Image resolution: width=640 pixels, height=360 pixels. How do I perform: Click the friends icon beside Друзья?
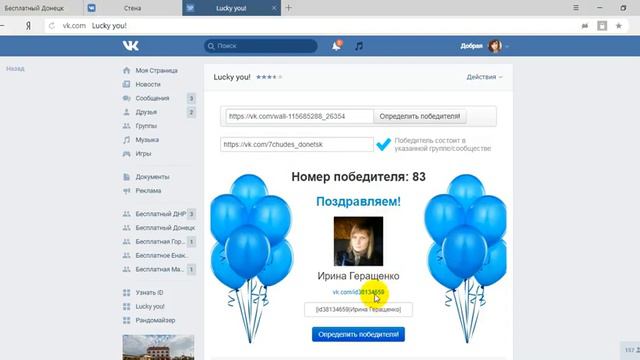[127, 112]
